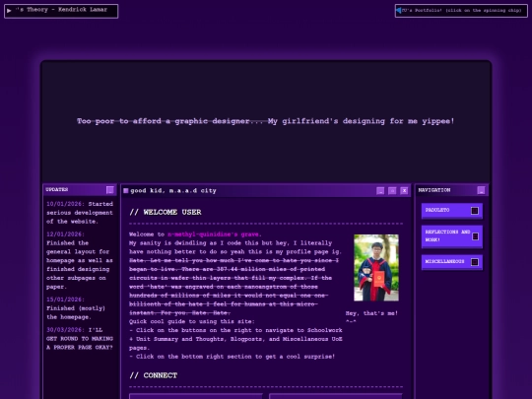This screenshot has width=532, height=399.
Task: Click the 15/01/2026 update date
Action: 65,299
